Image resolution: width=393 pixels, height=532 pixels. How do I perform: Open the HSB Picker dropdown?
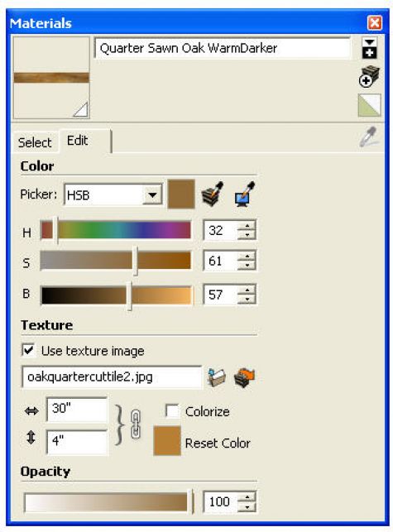(152, 195)
